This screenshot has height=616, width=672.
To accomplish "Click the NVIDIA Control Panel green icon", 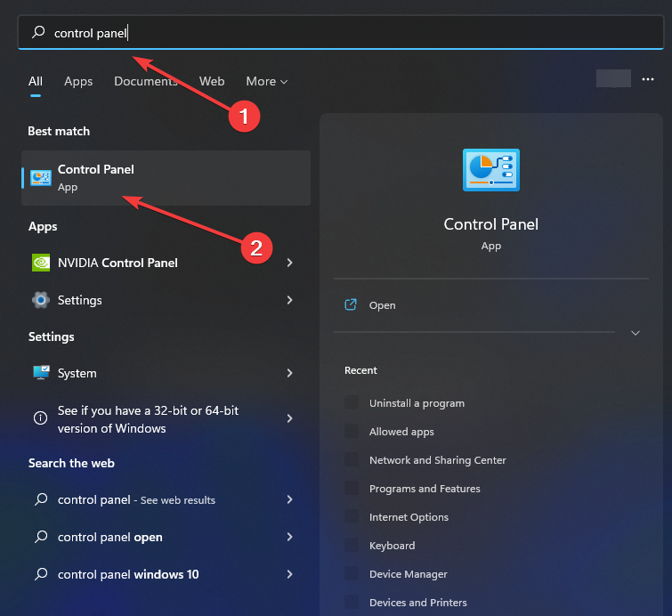I will [41, 263].
